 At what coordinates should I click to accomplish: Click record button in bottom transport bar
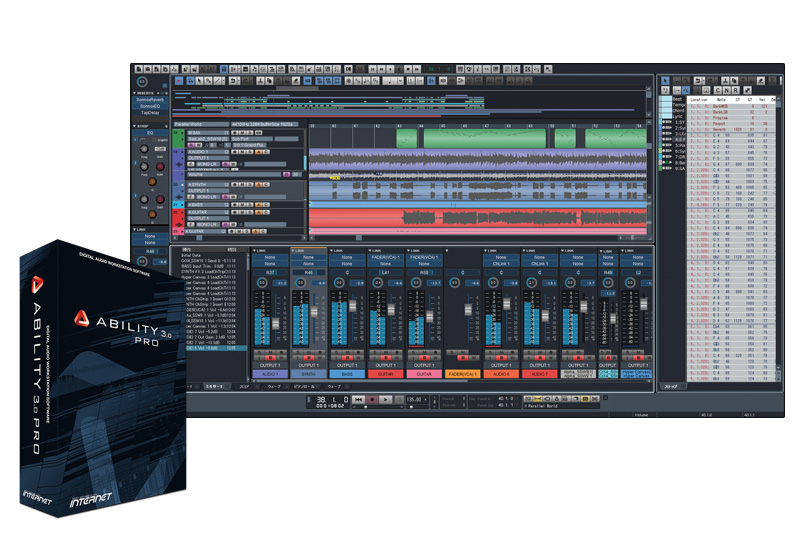(372, 399)
